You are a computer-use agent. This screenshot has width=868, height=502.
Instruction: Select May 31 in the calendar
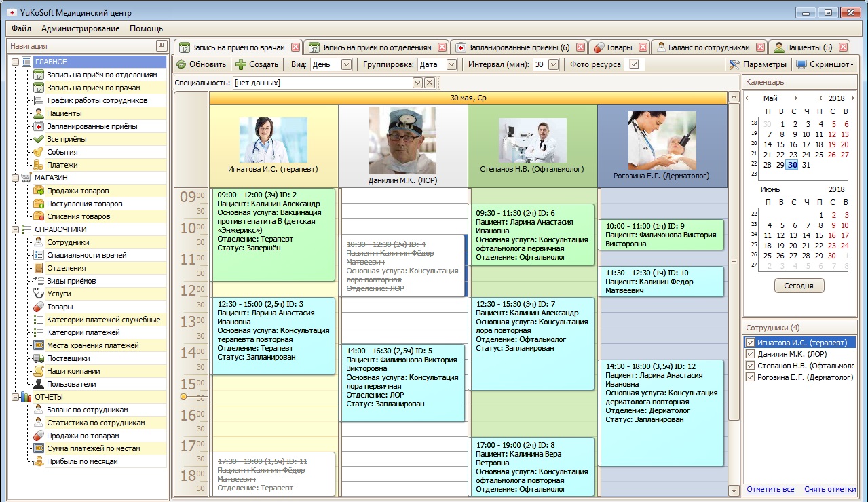click(806, 165)
